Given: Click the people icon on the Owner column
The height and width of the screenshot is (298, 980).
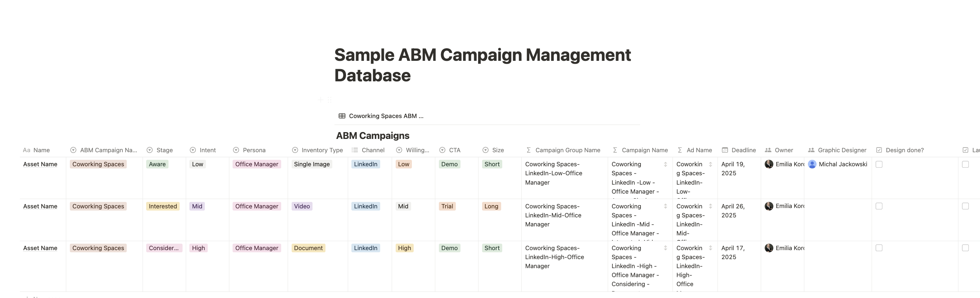Looking at the screenshot, I should pyautogui.click(x=769, y=150).
